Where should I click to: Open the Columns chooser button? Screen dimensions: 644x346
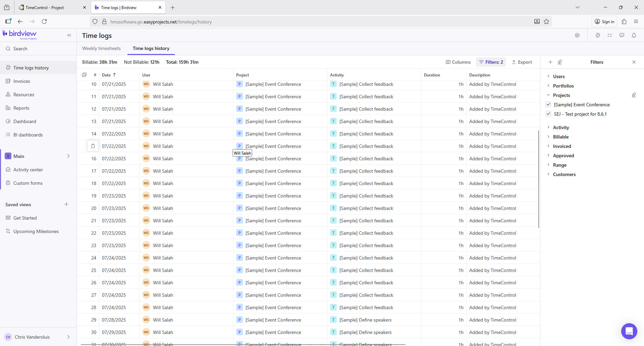click(x=458, y=62)
